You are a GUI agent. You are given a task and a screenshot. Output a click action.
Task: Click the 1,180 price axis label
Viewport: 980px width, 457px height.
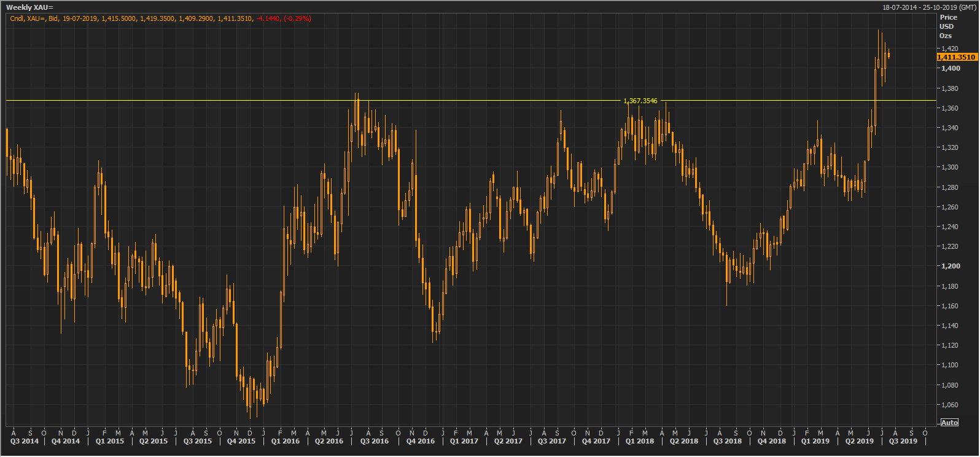[x=950, y=286]
